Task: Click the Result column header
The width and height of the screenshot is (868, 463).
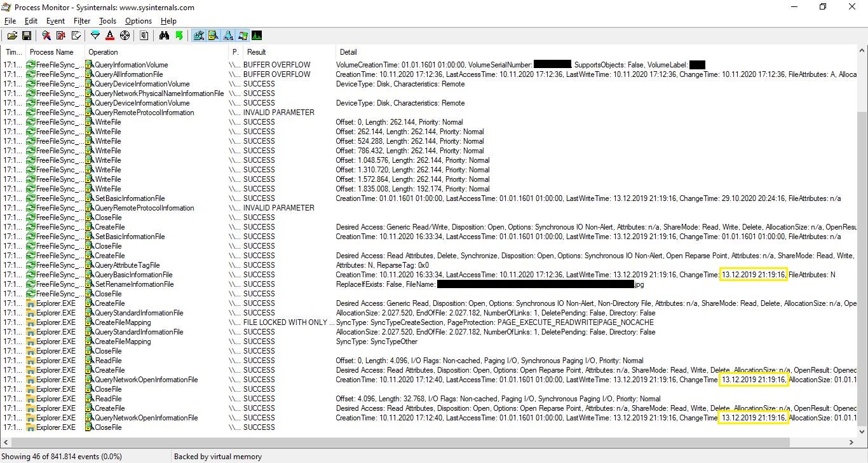Action: [289, 52]
